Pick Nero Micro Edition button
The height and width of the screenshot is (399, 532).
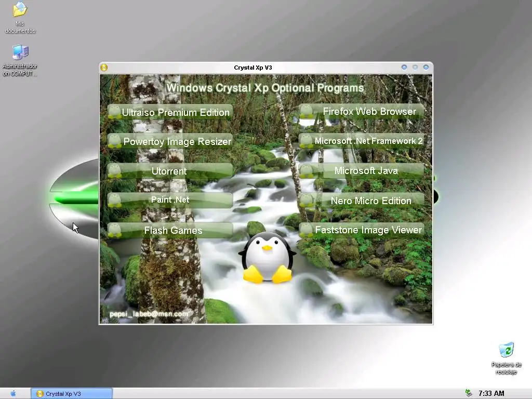362,200
